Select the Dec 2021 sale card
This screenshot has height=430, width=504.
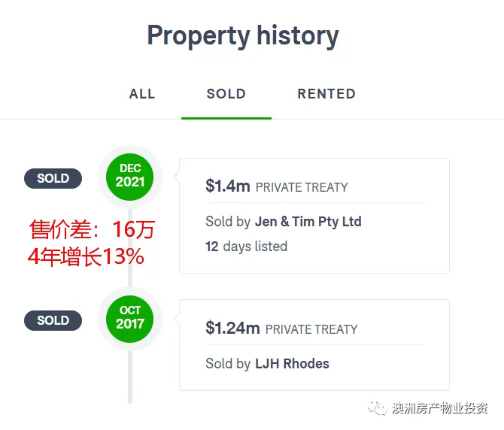tap(314, 216)
